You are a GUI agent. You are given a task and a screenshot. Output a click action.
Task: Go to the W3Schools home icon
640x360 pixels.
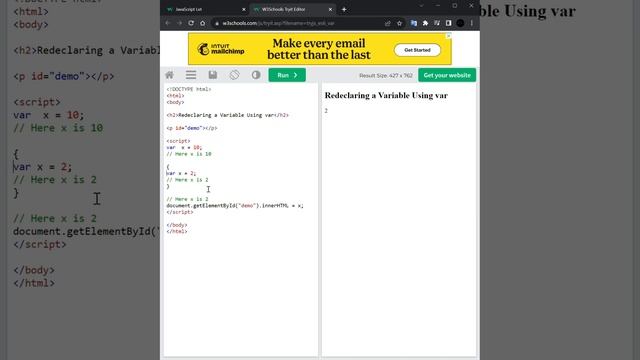tap(169, 75)
